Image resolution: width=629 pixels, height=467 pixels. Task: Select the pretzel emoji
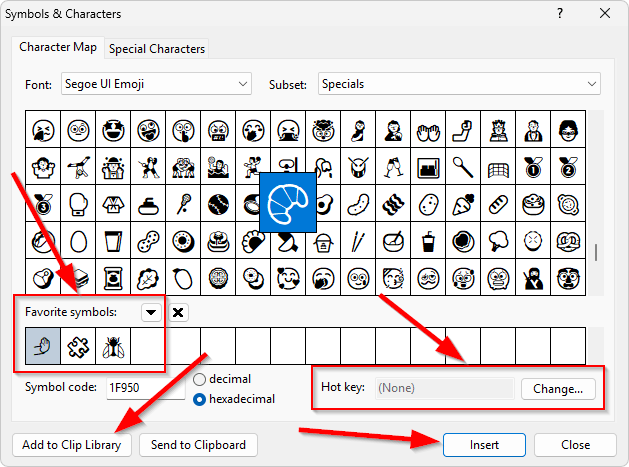568,241
